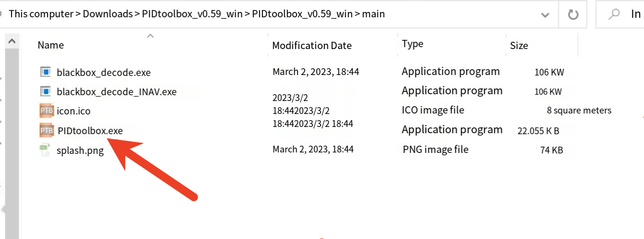The height and width of the screenshot is (239, 644).
Task: Click the search magnifier icon
Action: click(614, 14)
